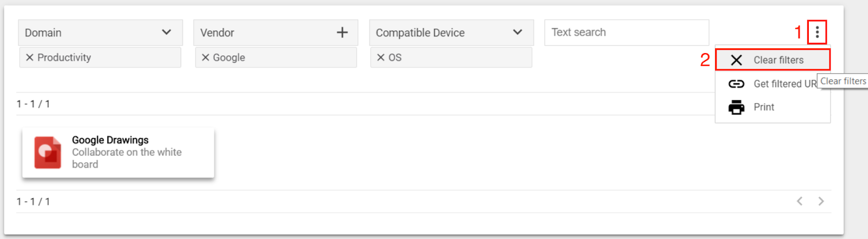Expand the Compatible Device dropdown
868x239 pixels.
pyautogui.click(x=518, y=33)
